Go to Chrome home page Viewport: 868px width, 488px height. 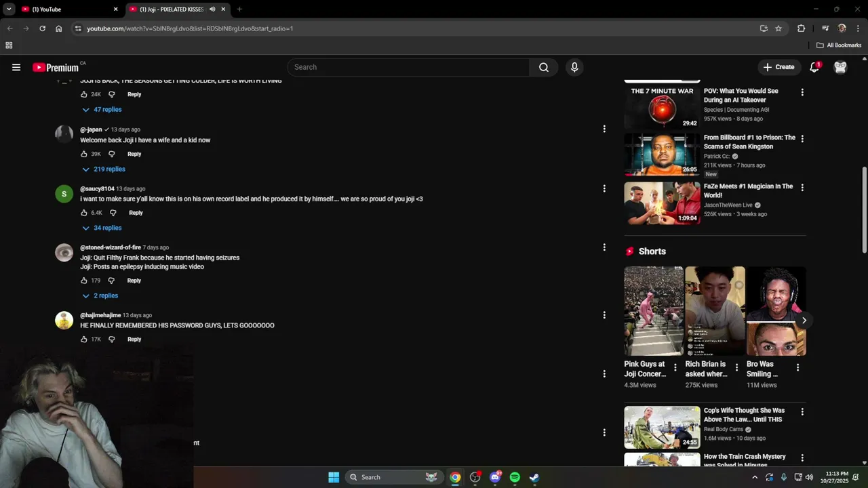click(59, 28)
